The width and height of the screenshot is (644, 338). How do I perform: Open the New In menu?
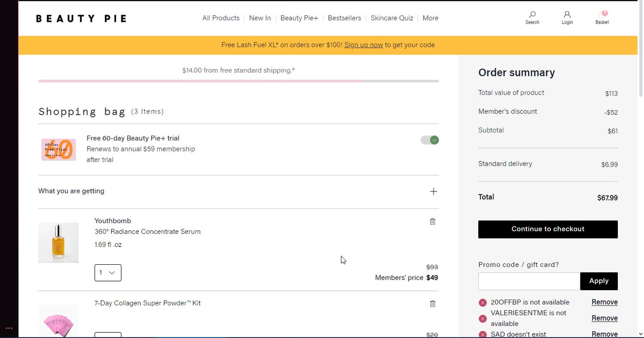pos(260,18)
